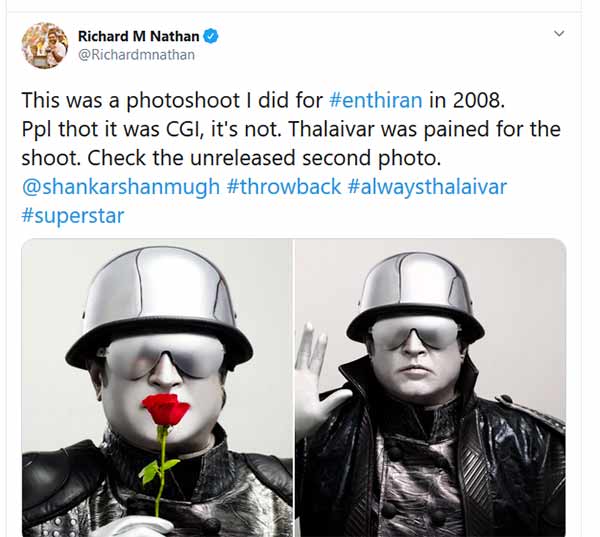Open the #throwback hashtag
The image size is (600, 537).
[284, 187]
